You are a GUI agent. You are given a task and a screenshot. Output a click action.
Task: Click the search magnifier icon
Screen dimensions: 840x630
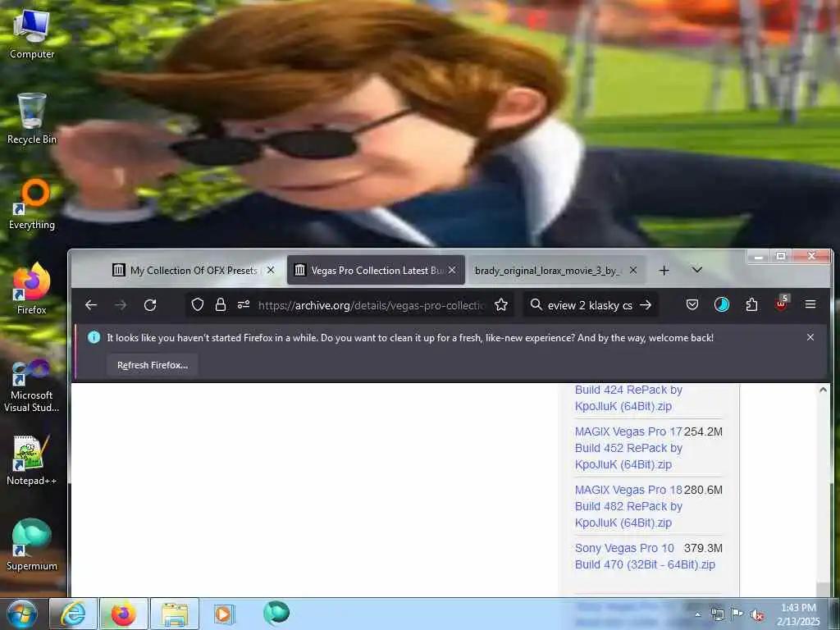[x=536, y=305]
